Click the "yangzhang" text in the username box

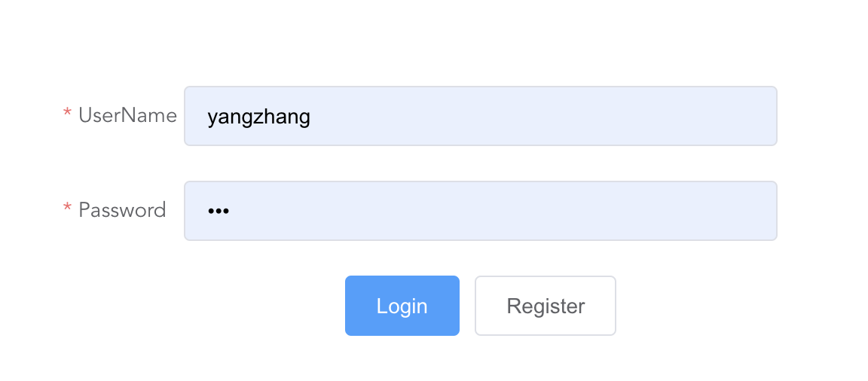[258, 117]
